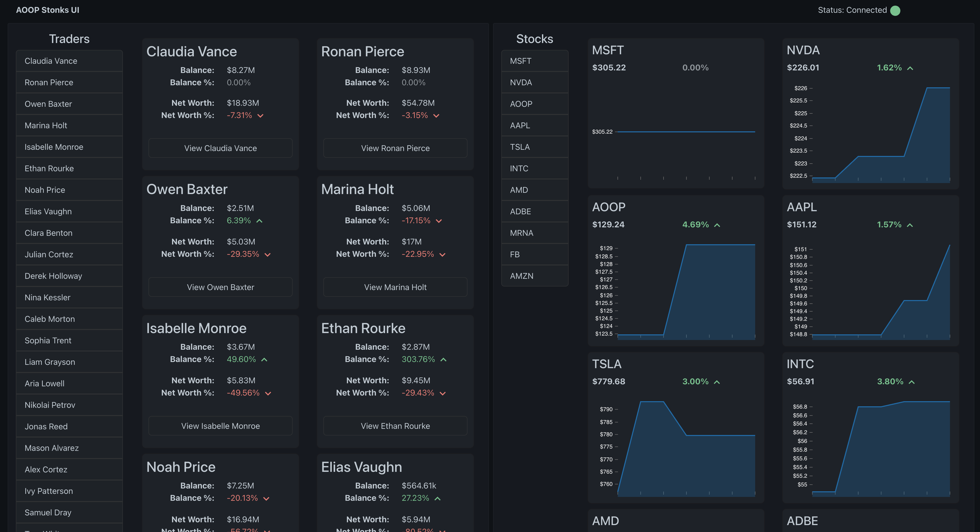Select Caleb Morton in Traders list
Image resolution: width=980 pixels, height=532 pixels.
click(x=69, y=319)
